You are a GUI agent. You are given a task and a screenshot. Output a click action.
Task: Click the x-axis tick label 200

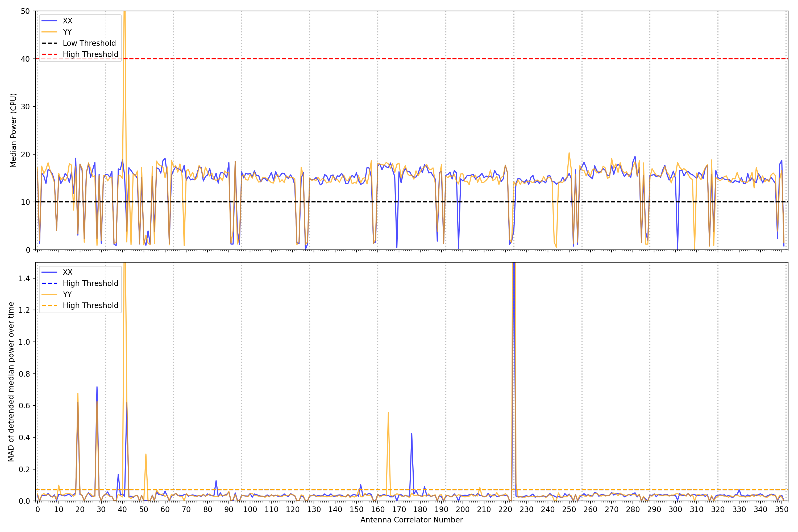[x=463, y=509]
